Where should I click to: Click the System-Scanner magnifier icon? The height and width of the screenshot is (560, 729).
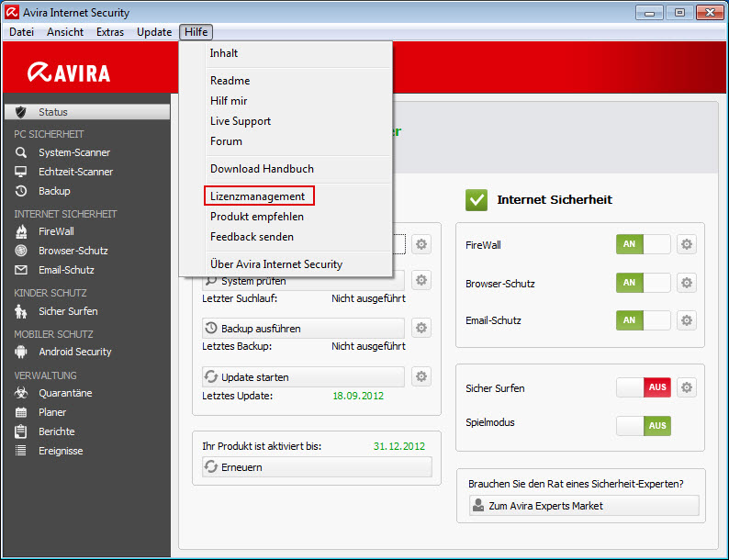pyautogui.click(x=20, y=152)
